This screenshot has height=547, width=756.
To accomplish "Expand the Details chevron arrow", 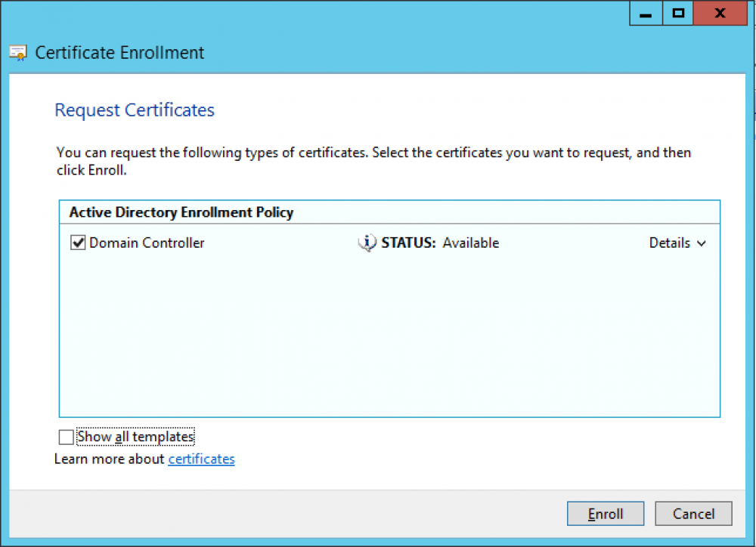I will [702, 244].
